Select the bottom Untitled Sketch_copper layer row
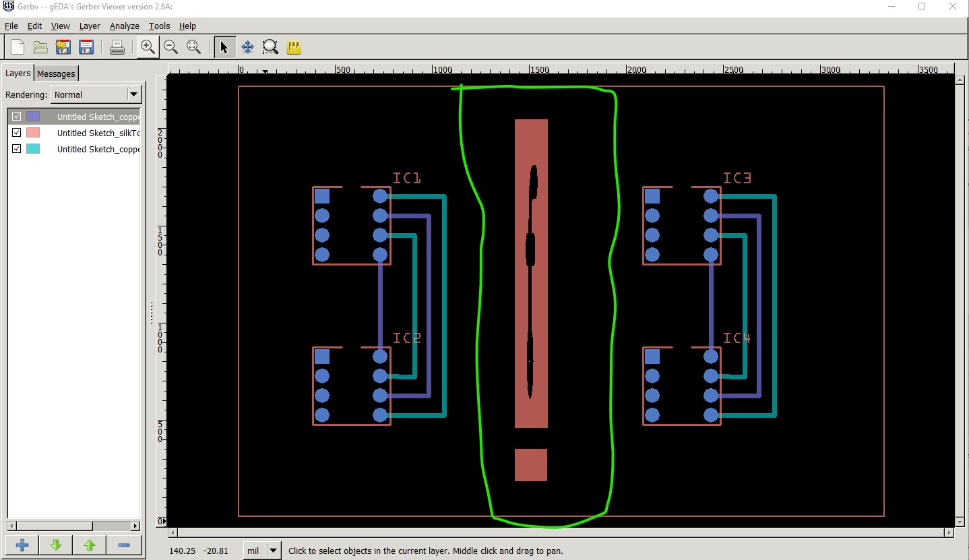 coord(74,149)
